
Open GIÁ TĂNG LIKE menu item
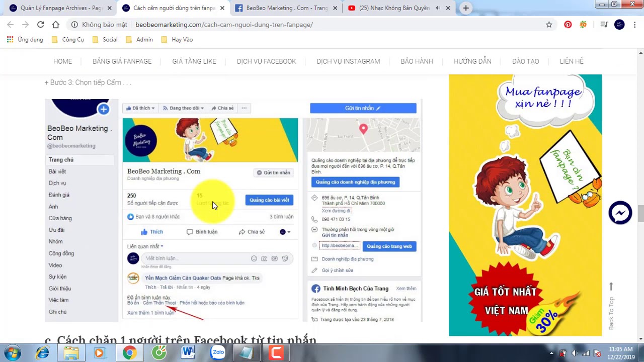[194, 61]
